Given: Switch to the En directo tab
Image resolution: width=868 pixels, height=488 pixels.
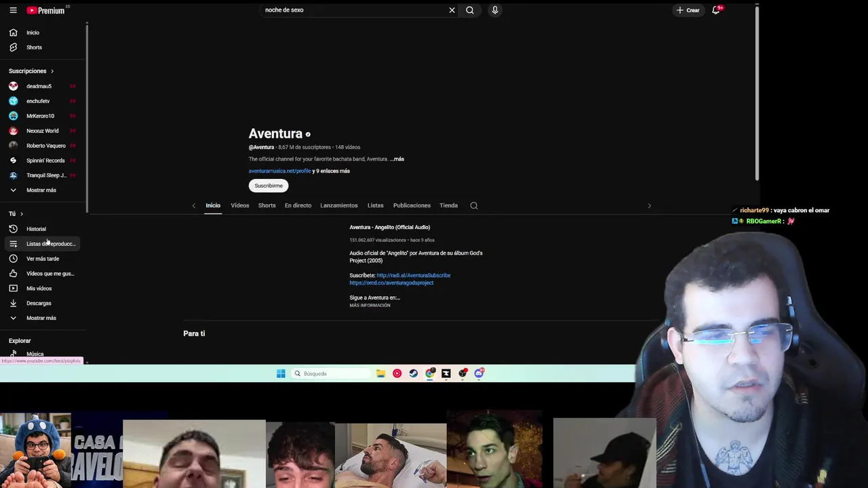Looking at the screenshot, I should (x=298, y=205).
